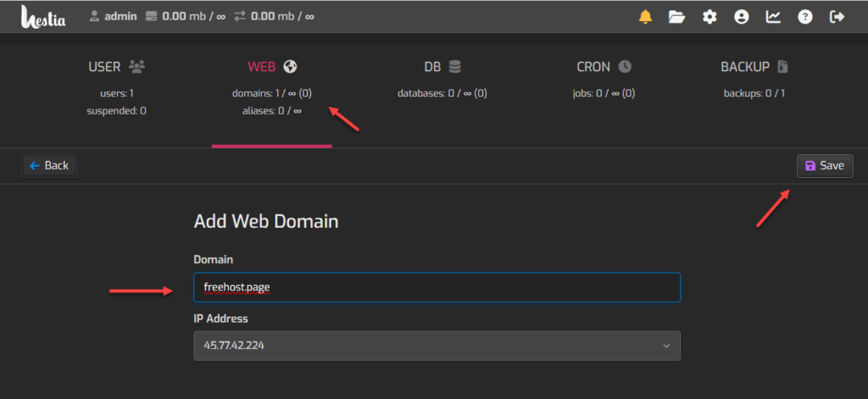Screen dimensions: 868x399
Task: Click the Back button
Action: pos(49,165)
